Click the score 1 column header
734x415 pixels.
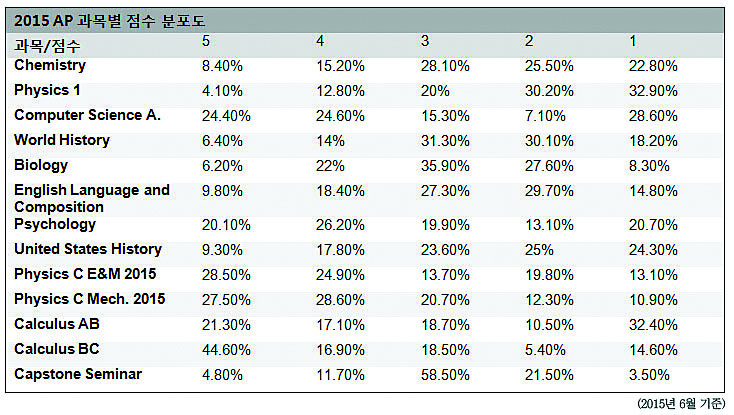click(x=633, y=41)
